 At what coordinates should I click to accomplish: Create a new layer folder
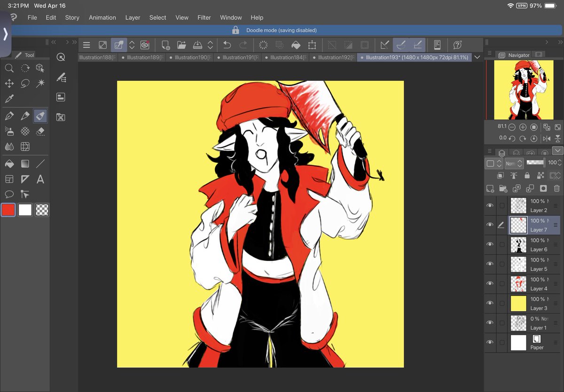[503, 188]
